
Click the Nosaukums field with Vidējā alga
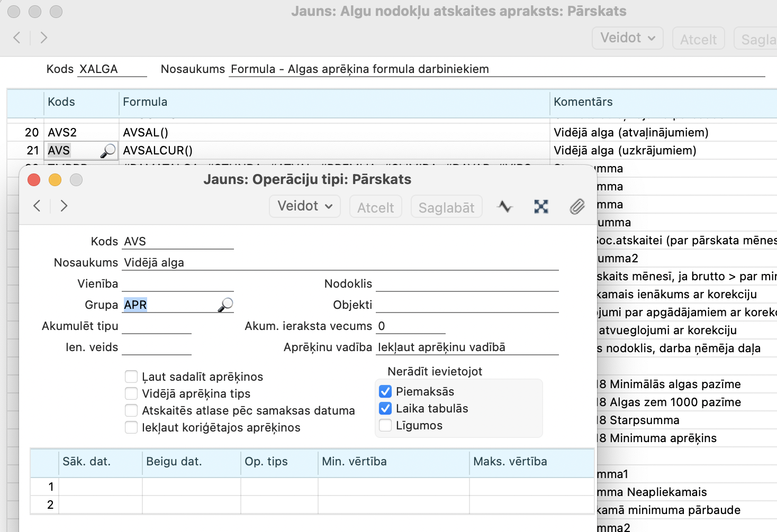pyautogui.click(x=340, y=263)
